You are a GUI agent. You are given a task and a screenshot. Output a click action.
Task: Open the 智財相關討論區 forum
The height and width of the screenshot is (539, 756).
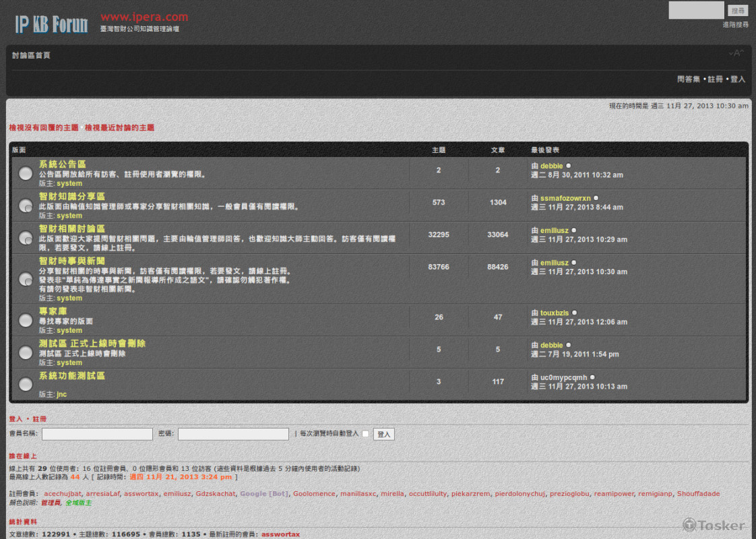coord(71,229)
